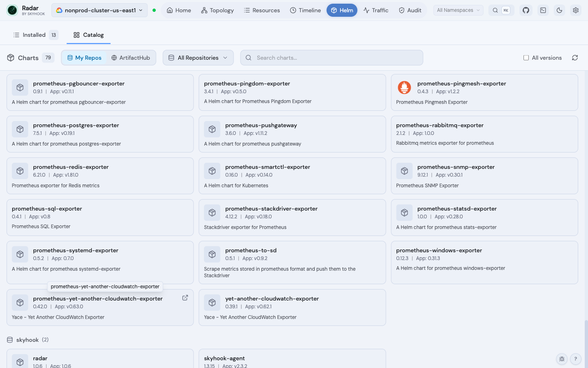The image size is (588, 368).
Task: Click the package icon of yet-another-cloudwatch-exporter
Action: coord(212,303)
